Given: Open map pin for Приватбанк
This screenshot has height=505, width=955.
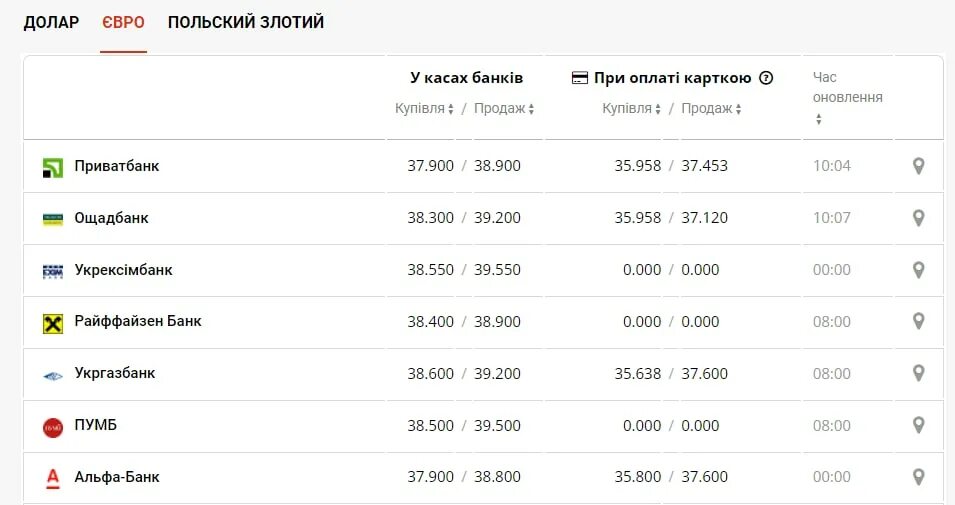Looking at the screenshot, I should coord(918,166).
